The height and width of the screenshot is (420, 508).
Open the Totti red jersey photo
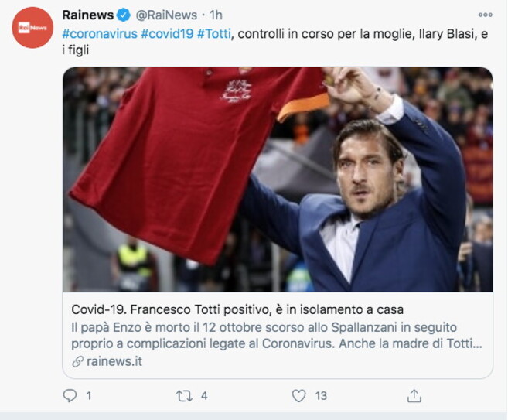(278, 179)
